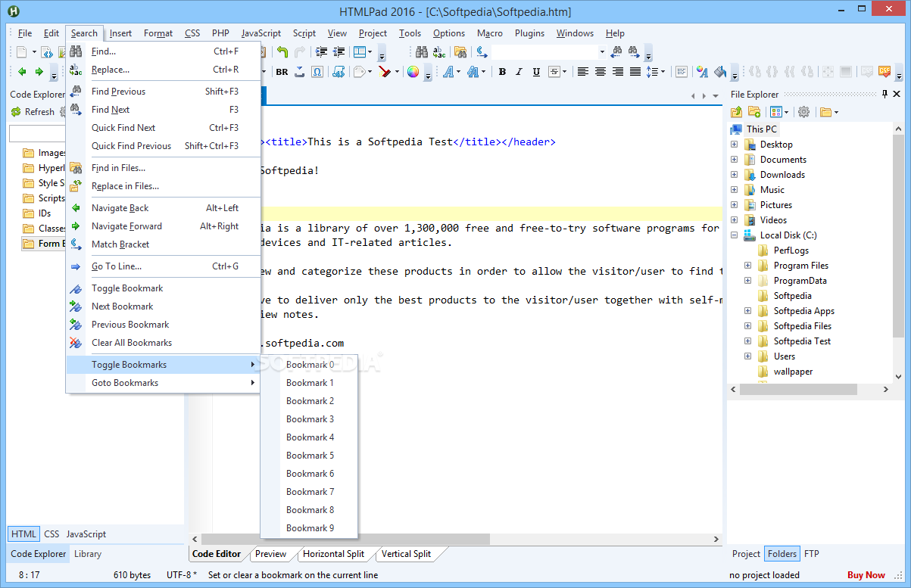This screenshot has width=911, height=588.
Task: Switch to the FTP tab
Action: (811, 554)
